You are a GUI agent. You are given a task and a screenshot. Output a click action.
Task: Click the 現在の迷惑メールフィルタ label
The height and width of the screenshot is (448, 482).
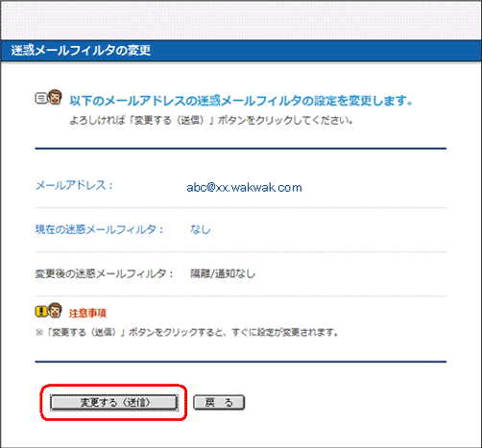(99, 229)
